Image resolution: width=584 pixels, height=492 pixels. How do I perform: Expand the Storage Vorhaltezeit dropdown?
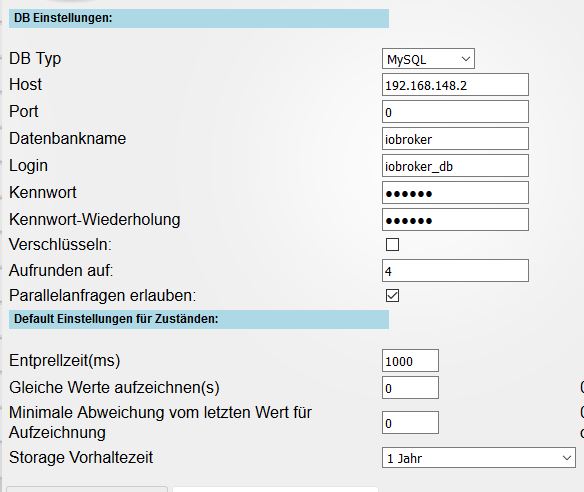479,458
